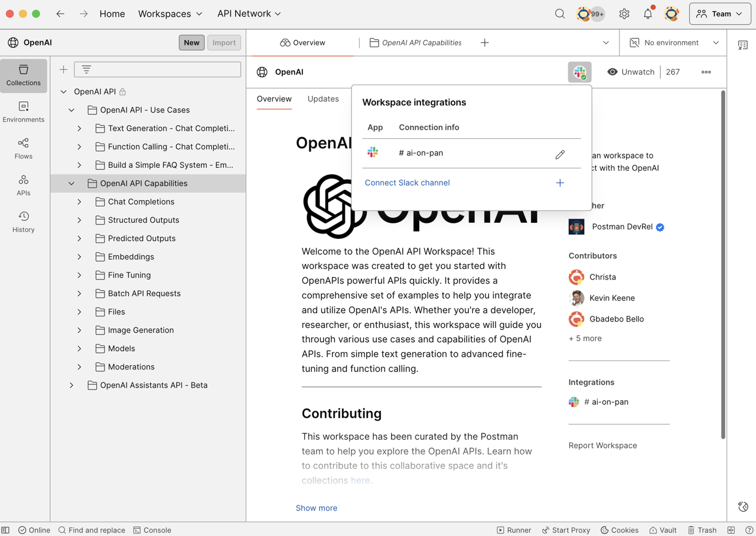Click the Connect Slack channel link
The width and height of the screenshot is (756, 536).
point(407,183)
